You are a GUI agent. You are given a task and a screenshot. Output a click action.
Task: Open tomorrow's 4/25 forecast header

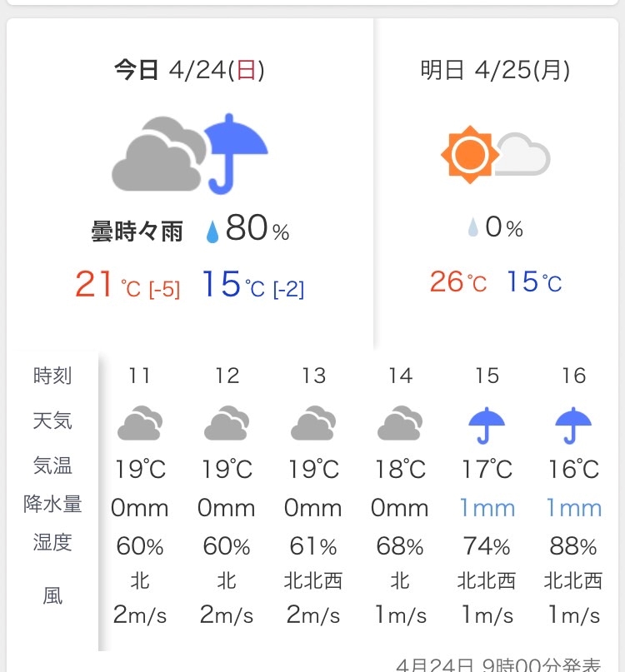[496, 70]
